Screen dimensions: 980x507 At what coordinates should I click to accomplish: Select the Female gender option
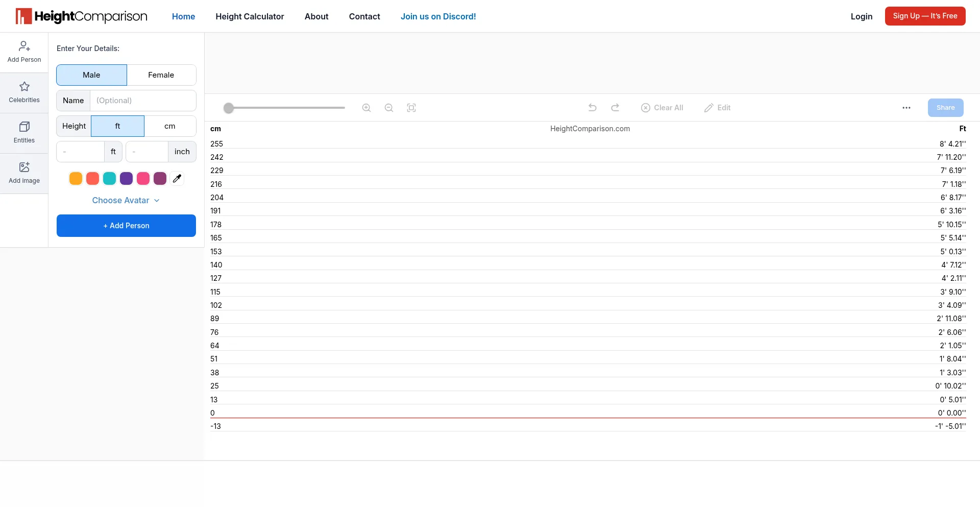(161, 75)
